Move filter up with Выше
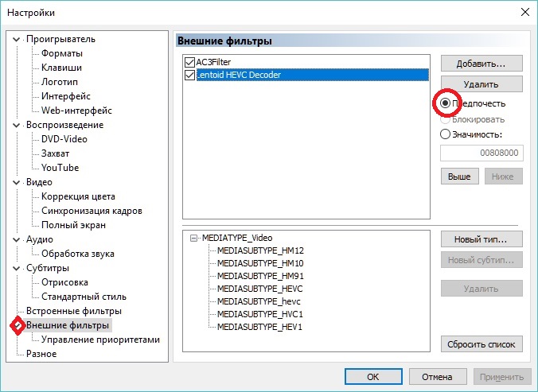The height and width of the screenshot is (392, 538). [x=460, y=177]
